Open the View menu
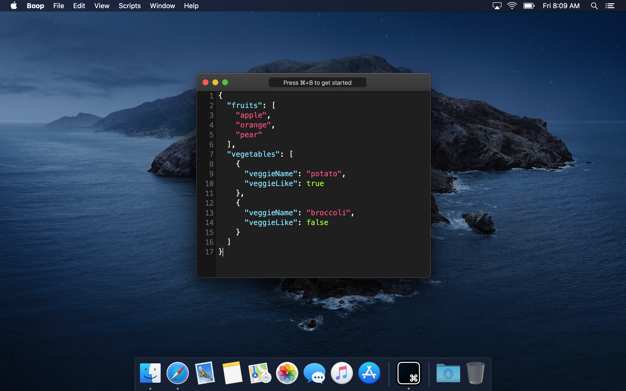This screenshot has width=626, height=391. tap(101, 6)
